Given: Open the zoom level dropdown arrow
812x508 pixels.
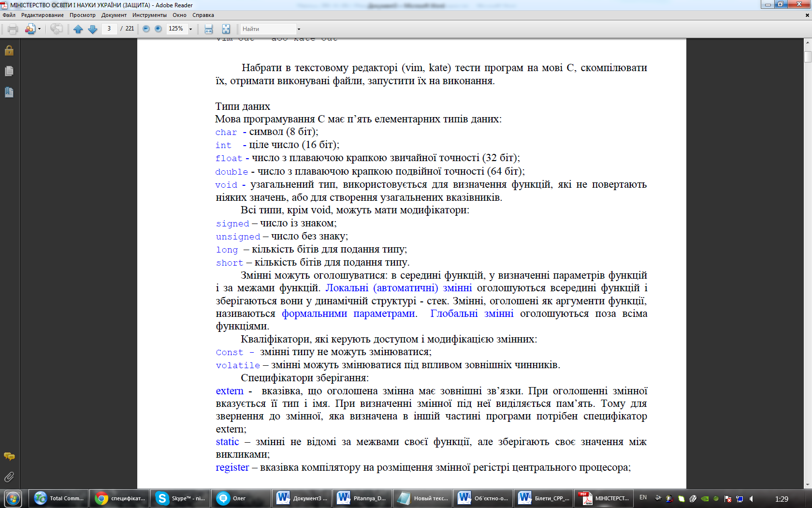Looking at the screenshot, I should (x=190, y=29).
